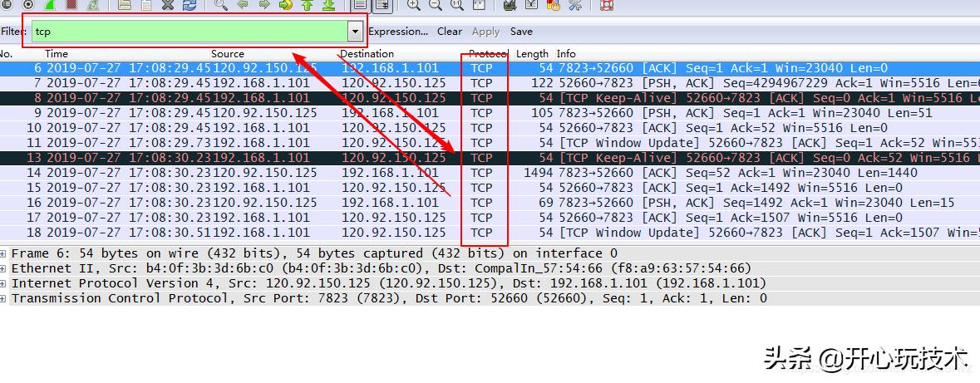The height and width of the screenshot is (383, 980).
Task: Expand the Ethernet II tree node
Action: [5, 268]
